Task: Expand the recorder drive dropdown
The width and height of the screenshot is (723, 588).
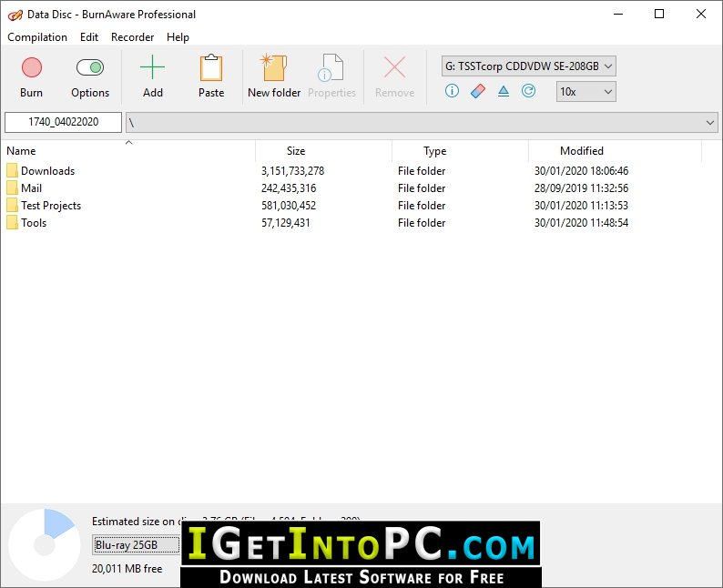Action: [528, 66]
